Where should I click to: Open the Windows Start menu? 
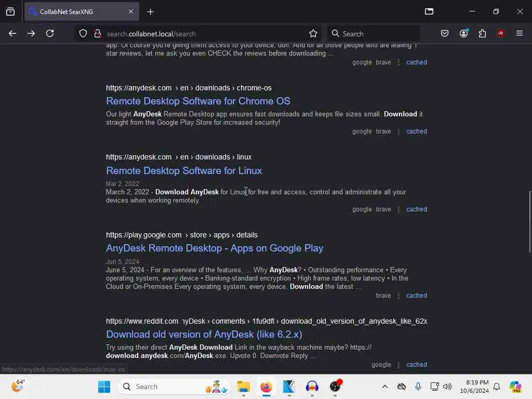[x=104, y=387]
